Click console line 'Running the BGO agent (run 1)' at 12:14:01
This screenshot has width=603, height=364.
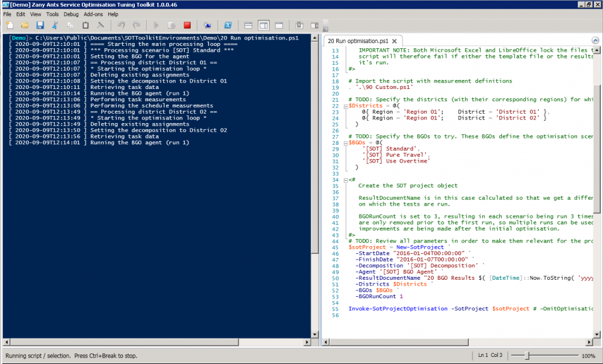point(140,143)
